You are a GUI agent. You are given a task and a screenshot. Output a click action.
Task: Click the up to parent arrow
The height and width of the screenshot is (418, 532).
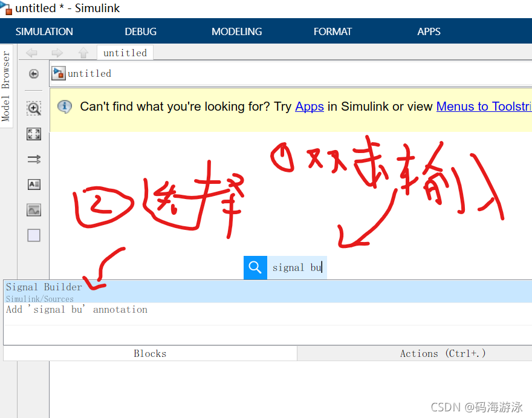[x=83, y=53]
